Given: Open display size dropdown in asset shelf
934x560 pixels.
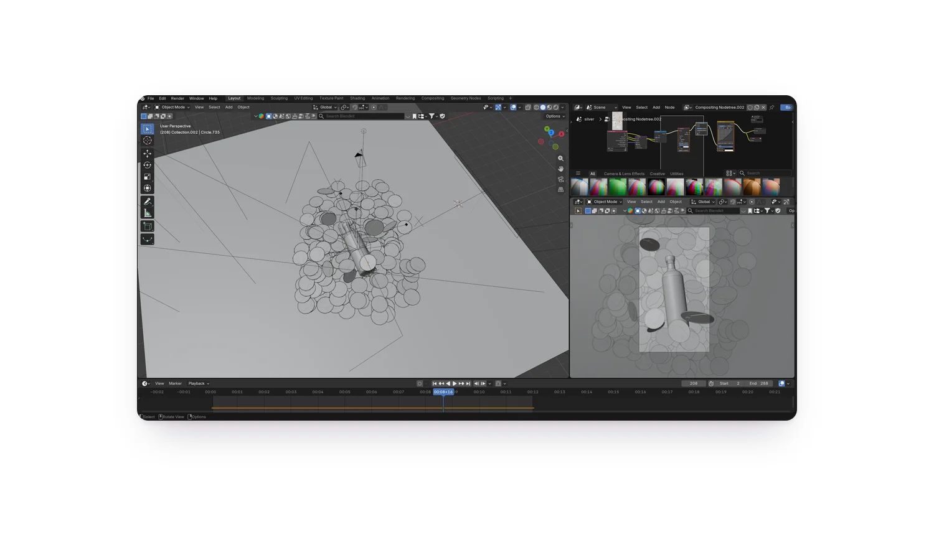Looking at the screenshot, I should point(730,173).
